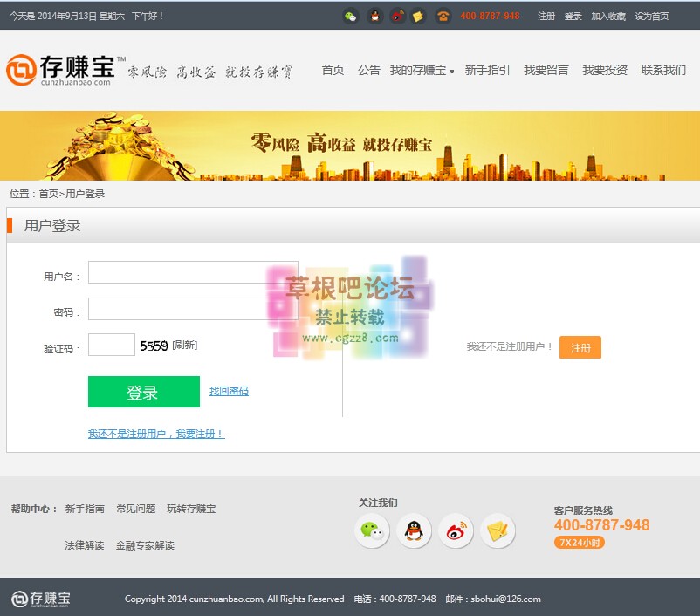Click the large Weibo icon in footer
This screenshot has width=700, height=616.
(456, 530)
